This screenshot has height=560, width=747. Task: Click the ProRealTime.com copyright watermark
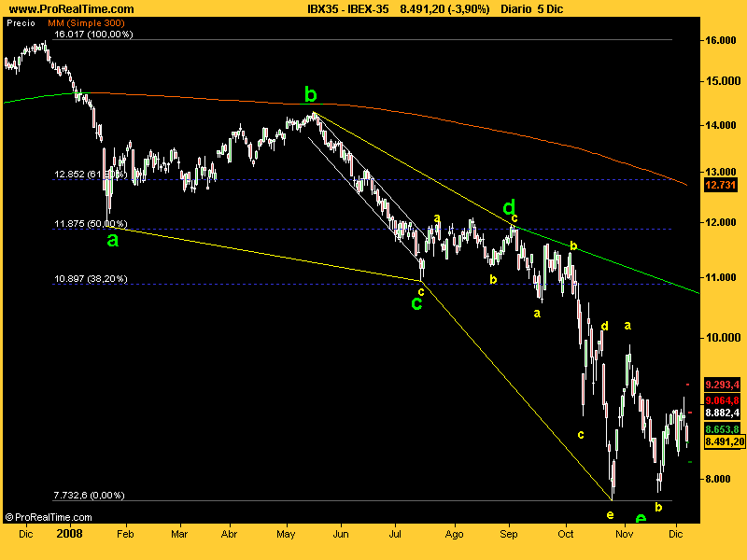pos(49,517)
